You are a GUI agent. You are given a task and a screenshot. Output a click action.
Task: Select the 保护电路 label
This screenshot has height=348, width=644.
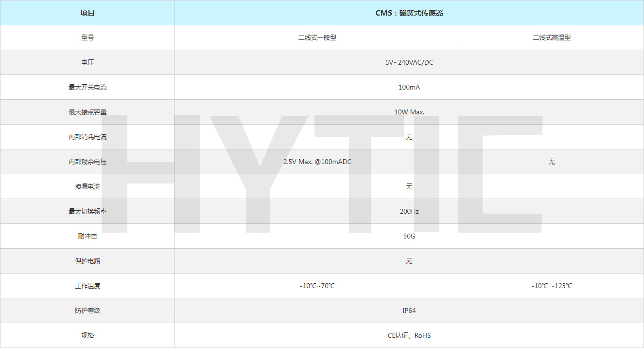(x=87, y=261)
